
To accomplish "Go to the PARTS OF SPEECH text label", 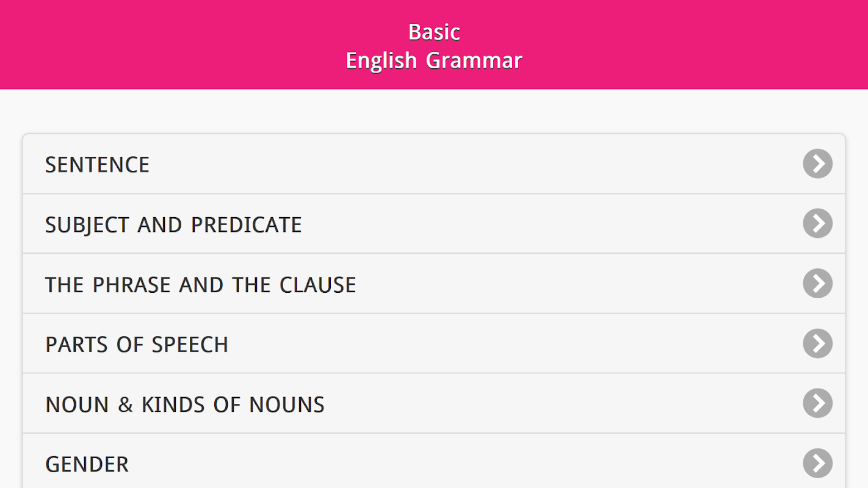I will (x=137, y=345).
